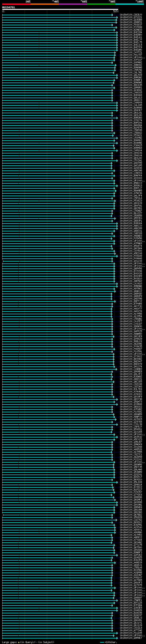The width and height of the screenshot is (146, 644).
Task: Select label UniRef100_Q27965
Action: pyautogui.click(x=131, y=580)
